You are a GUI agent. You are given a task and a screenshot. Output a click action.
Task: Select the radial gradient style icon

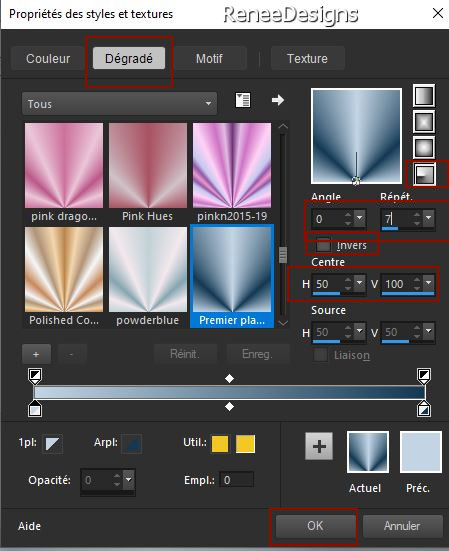click(424, 174)
